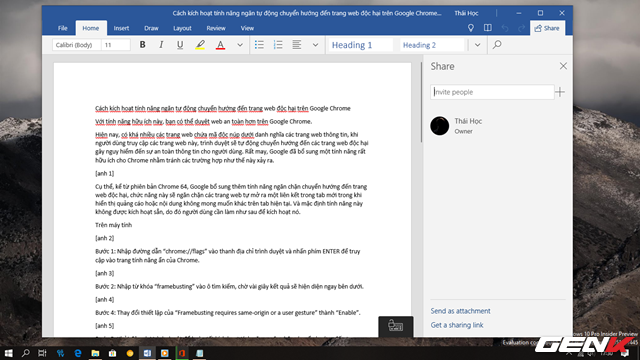The image size is (640, 360).
Task: Add invited person with plus icon
Action: (x=560, y=92)
